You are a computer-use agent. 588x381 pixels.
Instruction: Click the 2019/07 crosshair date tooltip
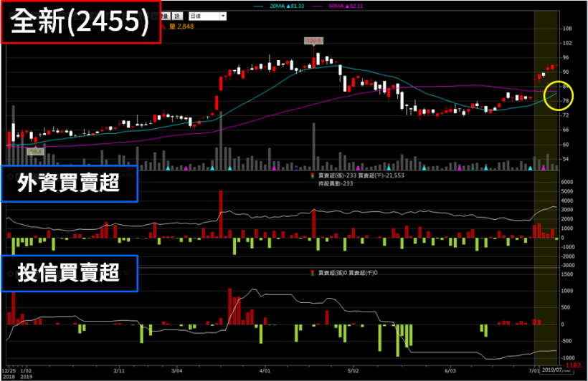tap(556, 370)
